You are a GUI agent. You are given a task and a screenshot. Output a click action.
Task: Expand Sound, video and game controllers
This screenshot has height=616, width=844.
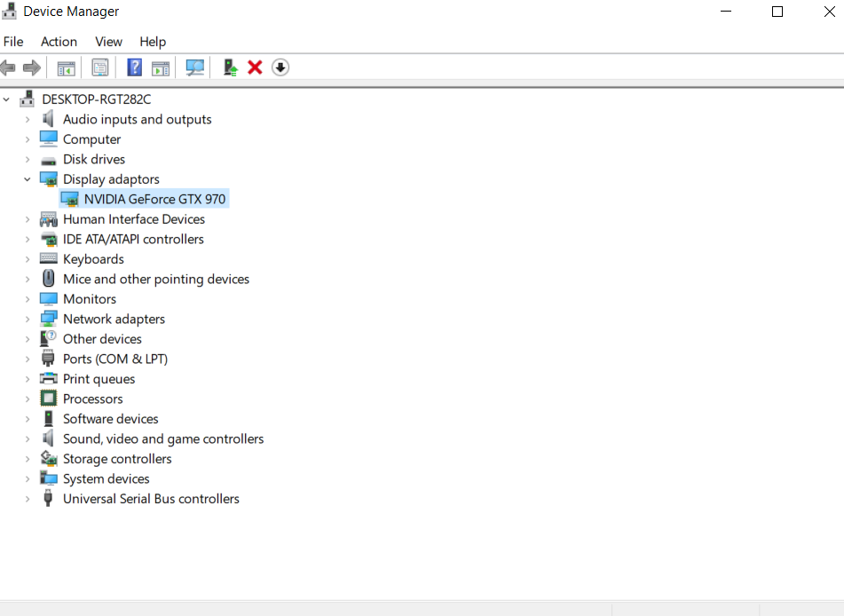(28, 438)
